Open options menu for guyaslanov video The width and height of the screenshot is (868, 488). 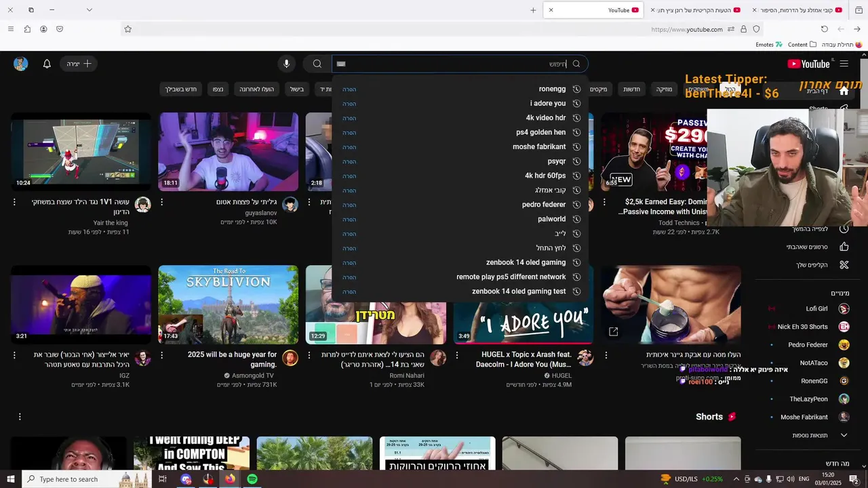click(x=161, y=202)
